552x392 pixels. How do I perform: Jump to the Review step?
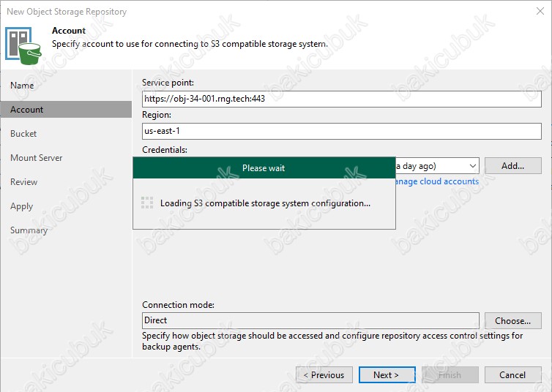pyautogui.click(x=24, y=182)
